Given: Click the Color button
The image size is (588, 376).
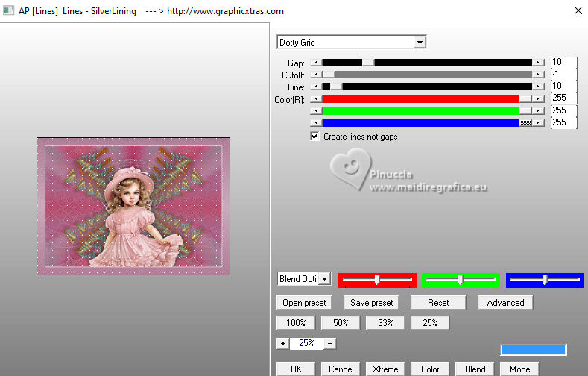Looking at the screenshot, I should pos(430,369).
